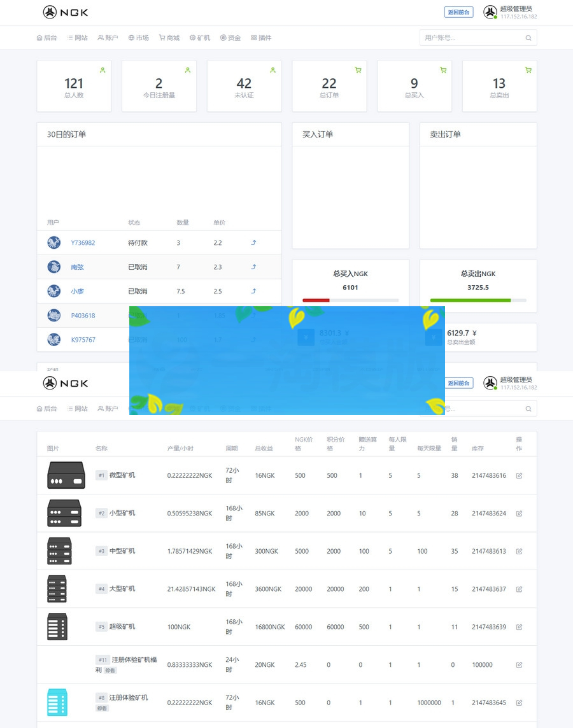Click edit icon for 注册体验矿机福利 row
The height and width of the screenshot is (728, 573).
pyautogui.click(x=519, y=665)
